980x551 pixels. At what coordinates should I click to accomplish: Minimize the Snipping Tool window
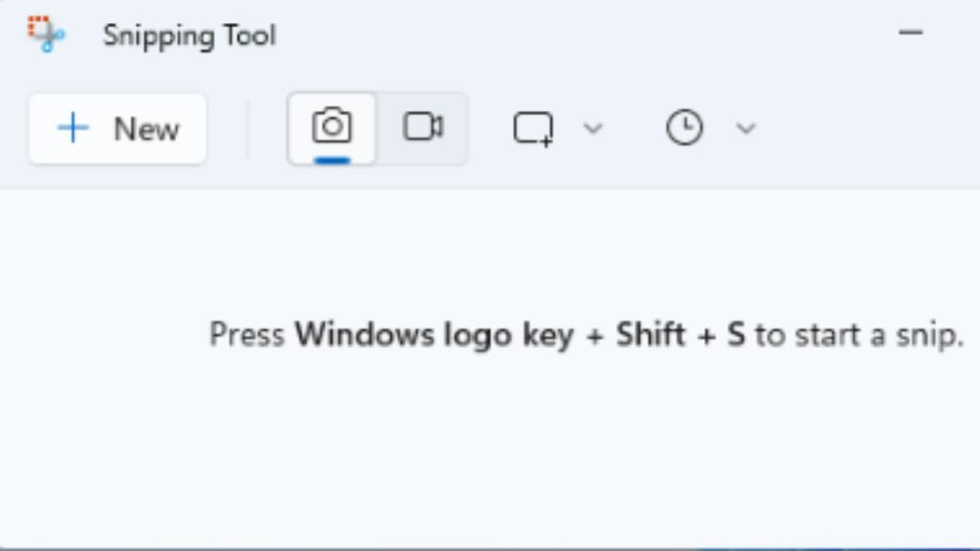click(x=910, y=33)
